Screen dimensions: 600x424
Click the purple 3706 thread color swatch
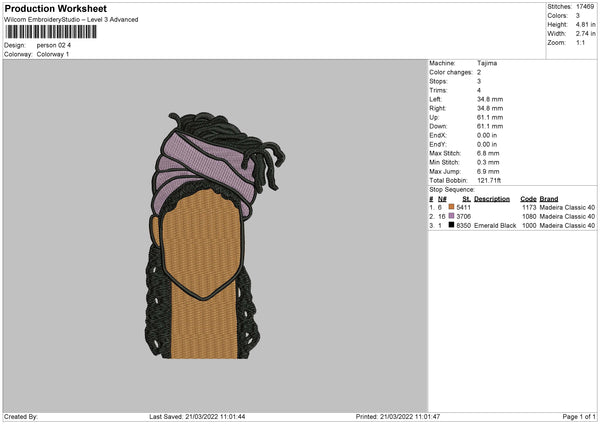(452, 216)
